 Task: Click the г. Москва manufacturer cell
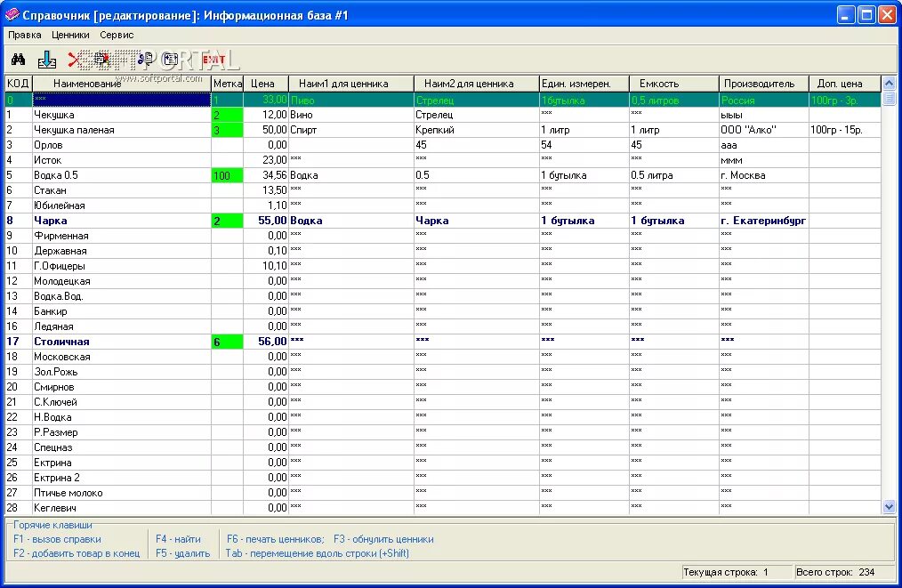pos(763,175)
